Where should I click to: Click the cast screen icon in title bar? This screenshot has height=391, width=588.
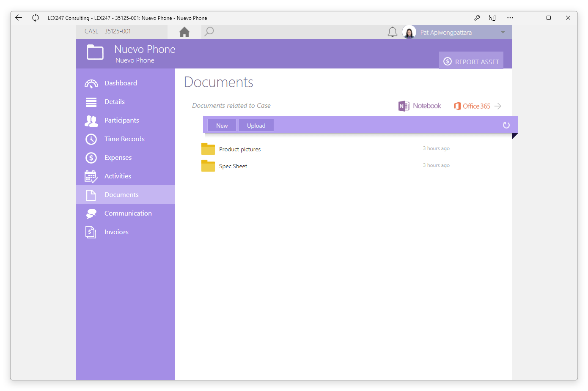pyautogui.click(x=492, y=18)
